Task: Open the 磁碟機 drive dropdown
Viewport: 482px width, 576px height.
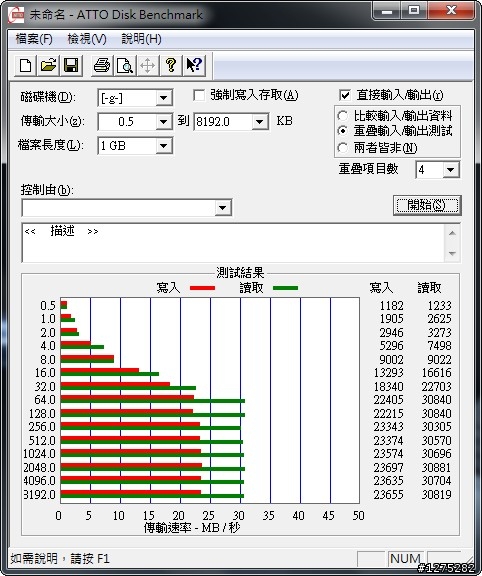Action: 163,98
